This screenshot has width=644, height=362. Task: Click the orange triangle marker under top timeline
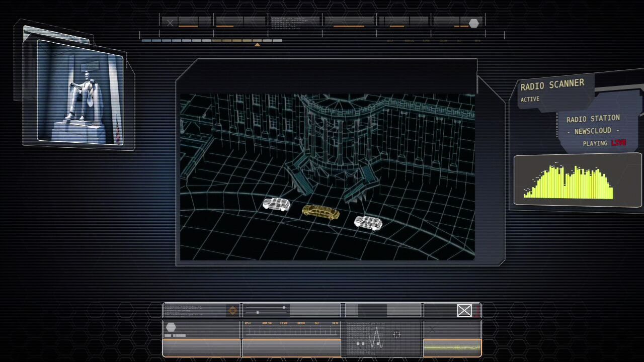[x=257, y=45]
